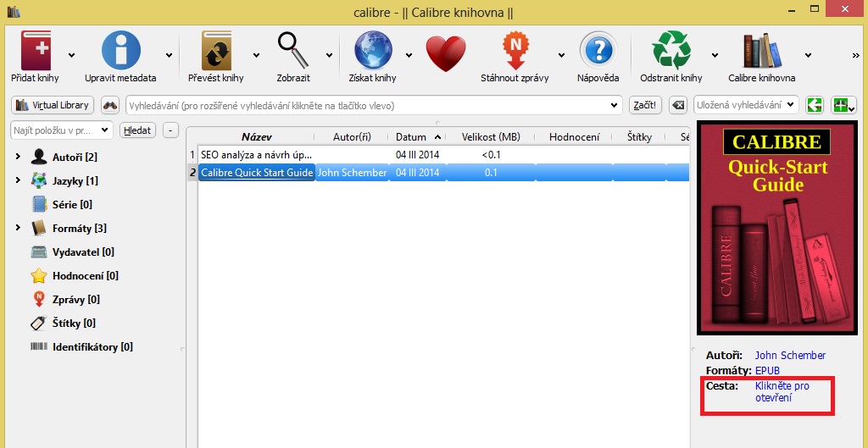Click John Schember cell in book list
Viewport: 868px width, 448px height.
click(352, 173)
